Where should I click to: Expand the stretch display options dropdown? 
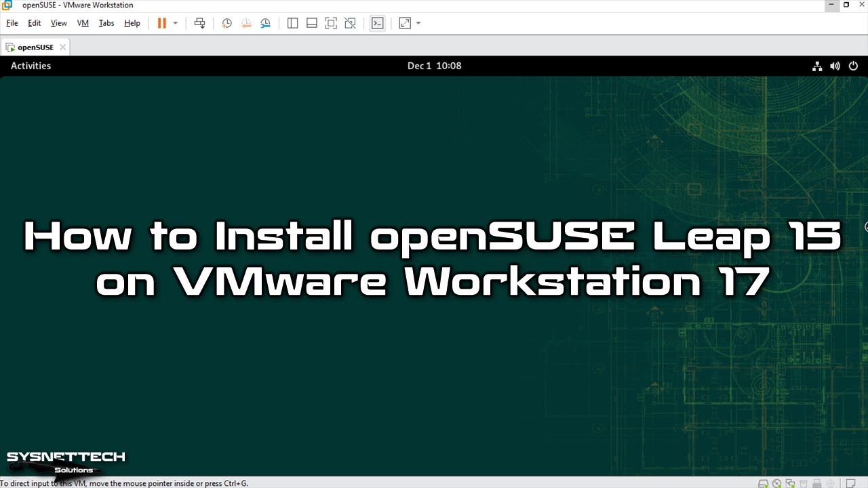point(418,23)
